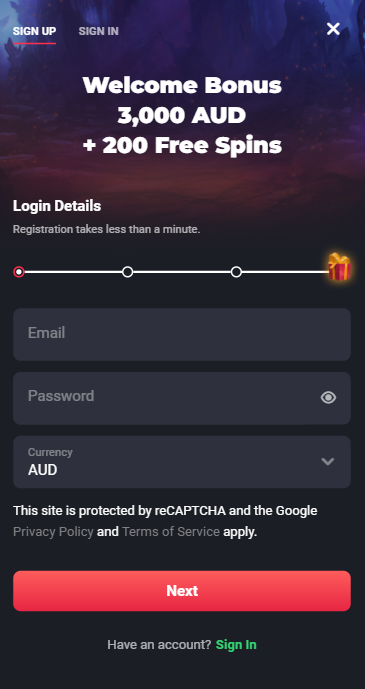Open the green Sign In link
The height and width of the screenshot is (689, 365).
236,645
